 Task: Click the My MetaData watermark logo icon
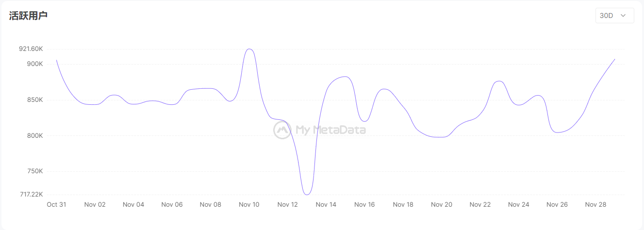point(282,130)
